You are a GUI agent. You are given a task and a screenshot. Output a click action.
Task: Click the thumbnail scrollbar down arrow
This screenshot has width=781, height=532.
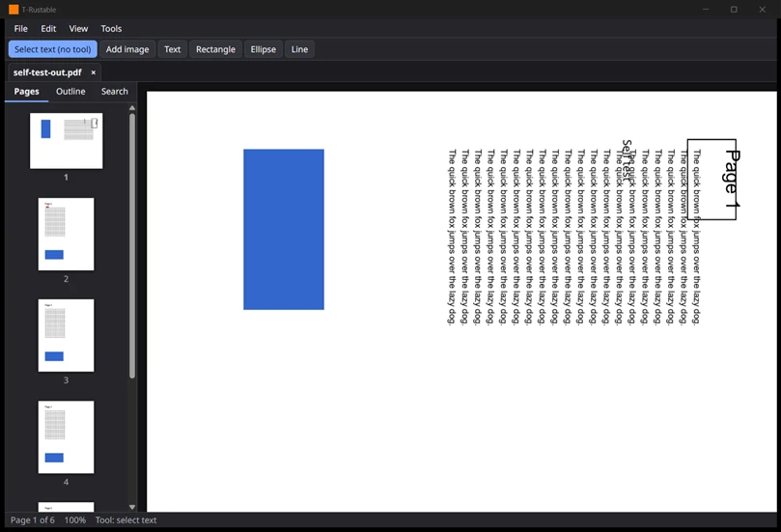(132, 507)
